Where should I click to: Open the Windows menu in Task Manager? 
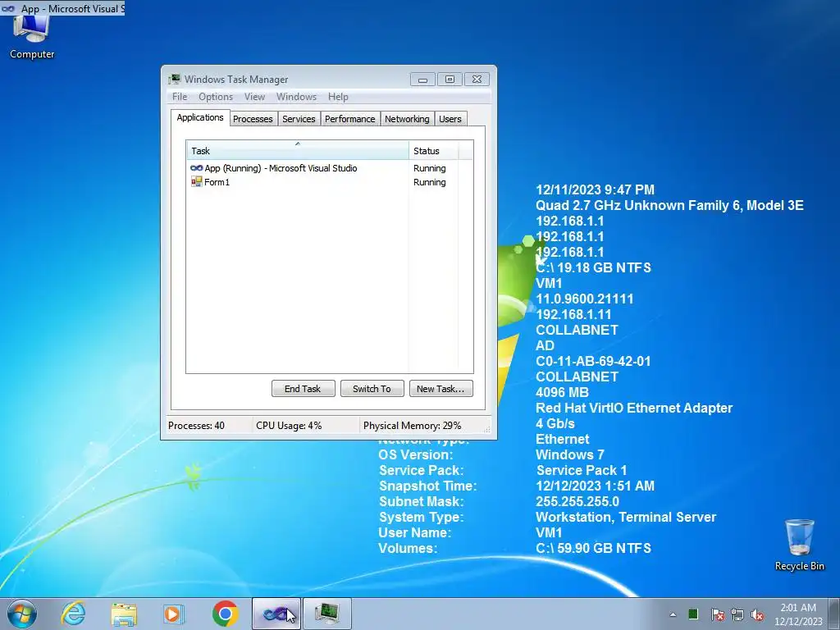296,97
